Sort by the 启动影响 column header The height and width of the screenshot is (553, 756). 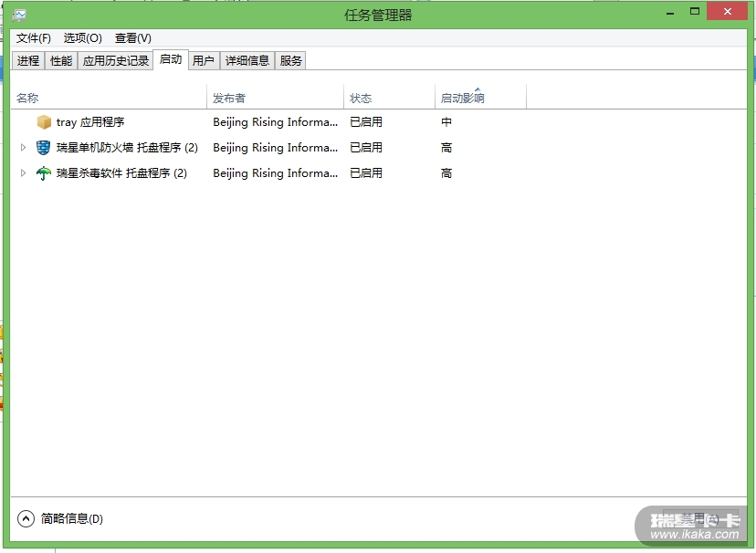click(480, 98)
